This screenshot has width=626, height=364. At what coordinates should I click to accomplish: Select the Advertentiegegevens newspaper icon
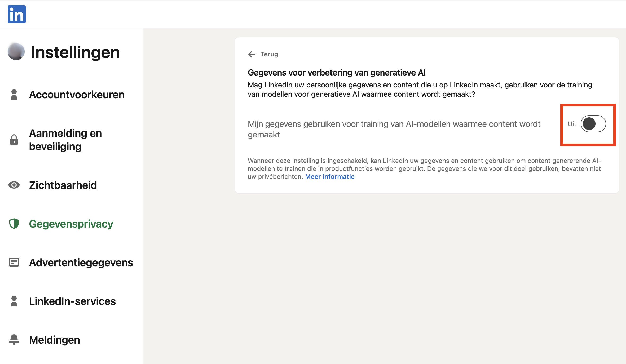(14, 262)
